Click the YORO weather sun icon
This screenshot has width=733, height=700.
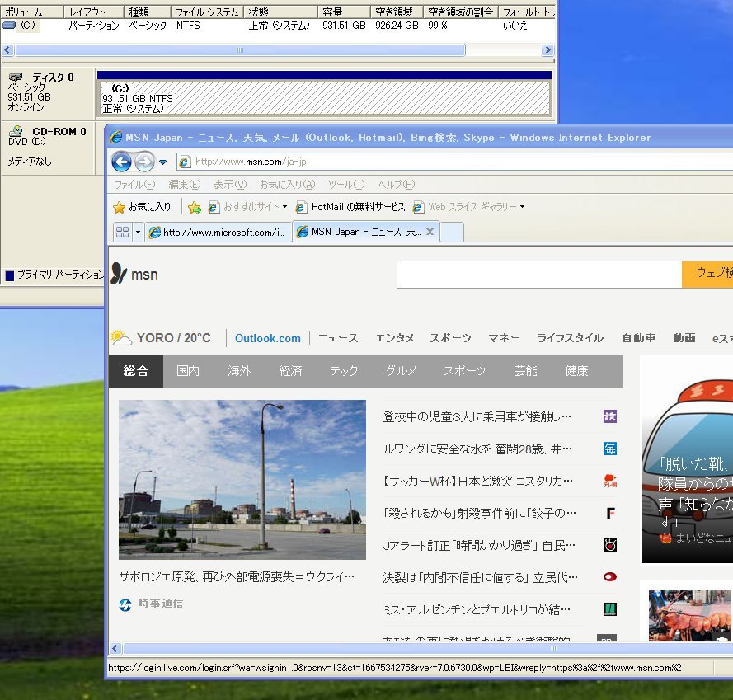tap(121, 337)
